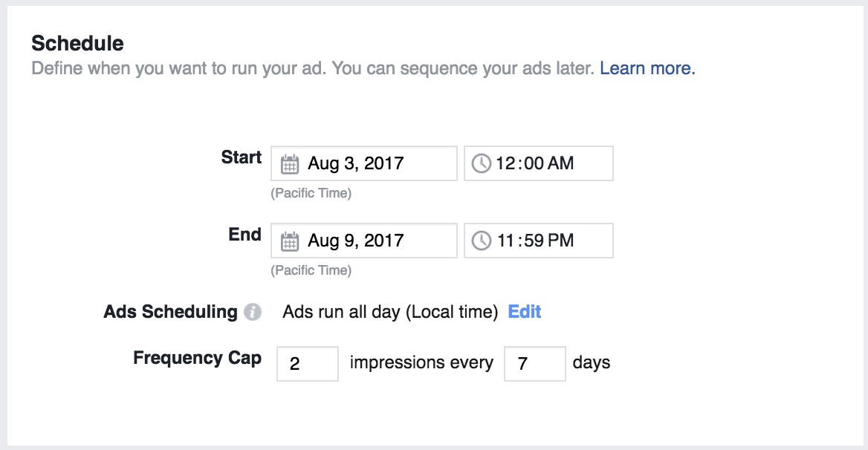Focus the Frequency Cap impressions field
This screenshot has width=868, height=450.
[308, 364]
